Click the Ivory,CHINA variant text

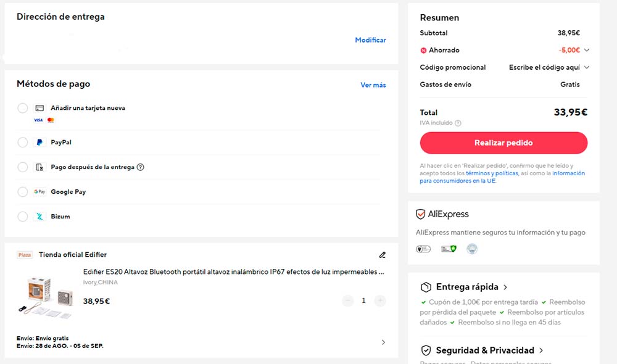pyautogui.click(x=101, y=282)
